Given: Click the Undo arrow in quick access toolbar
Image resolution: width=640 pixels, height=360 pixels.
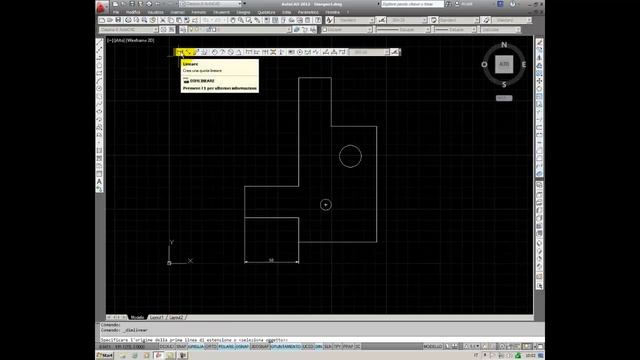Looking at the screenshot, I should tap(158, 4).
